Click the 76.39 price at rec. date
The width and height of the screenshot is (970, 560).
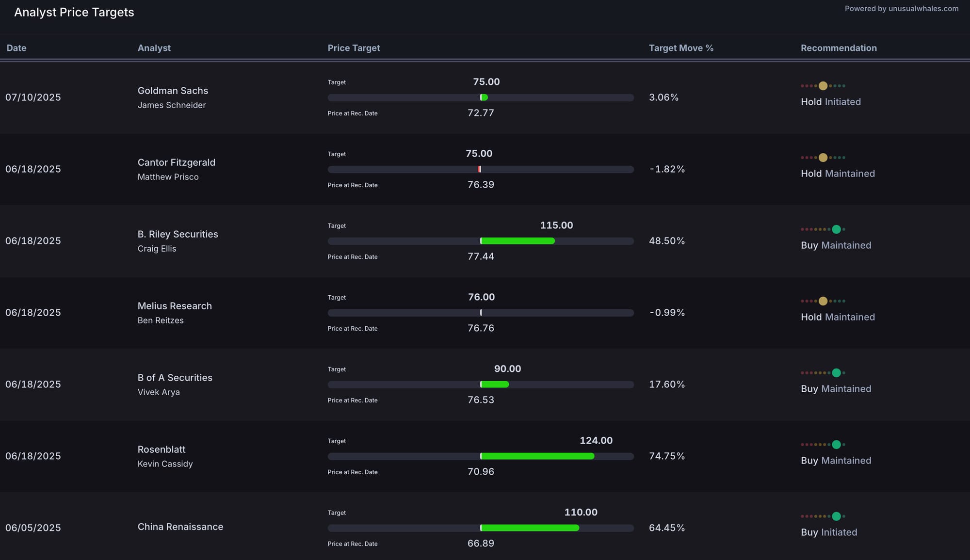481,185
